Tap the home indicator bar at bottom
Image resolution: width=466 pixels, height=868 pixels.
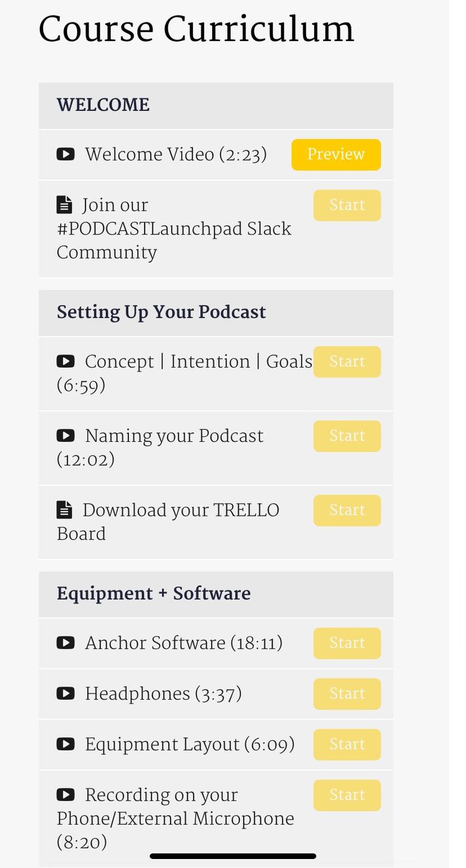click(x=233, y=856)
